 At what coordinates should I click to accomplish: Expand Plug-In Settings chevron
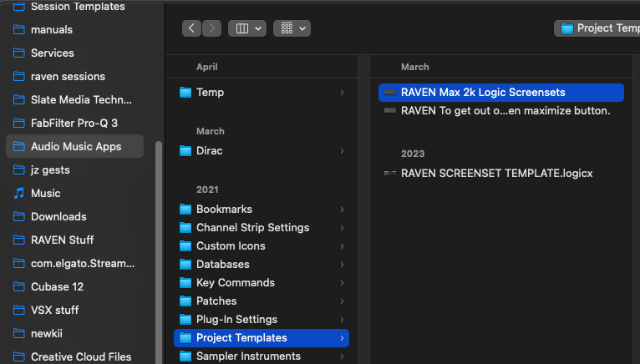tap(342, 320)
